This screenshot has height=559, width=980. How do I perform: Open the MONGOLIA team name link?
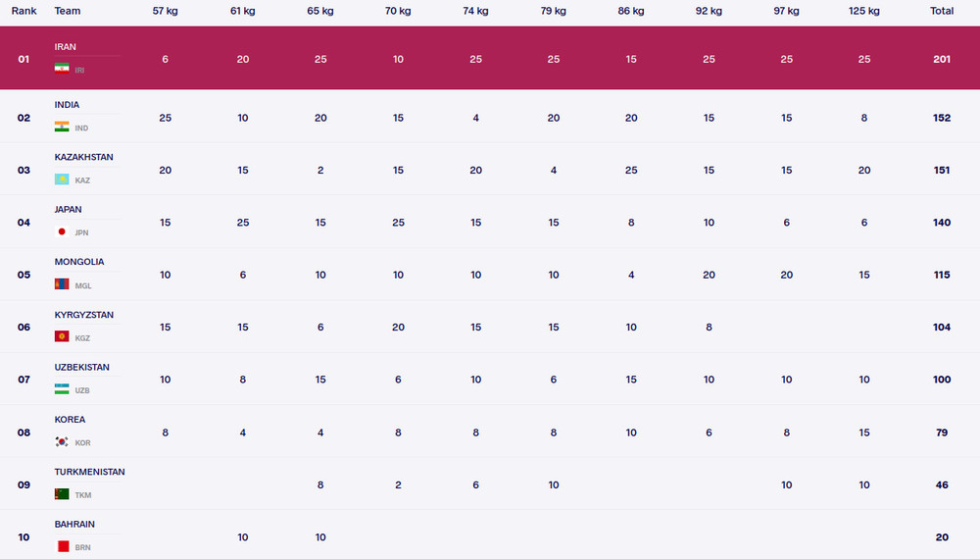point(79,263)
